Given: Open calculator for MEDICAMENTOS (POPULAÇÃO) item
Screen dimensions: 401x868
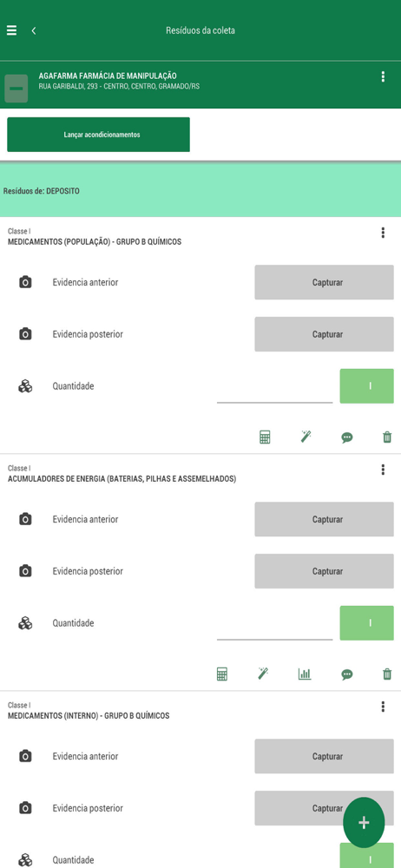Looking at the screenshot, I should click(266, 437).
